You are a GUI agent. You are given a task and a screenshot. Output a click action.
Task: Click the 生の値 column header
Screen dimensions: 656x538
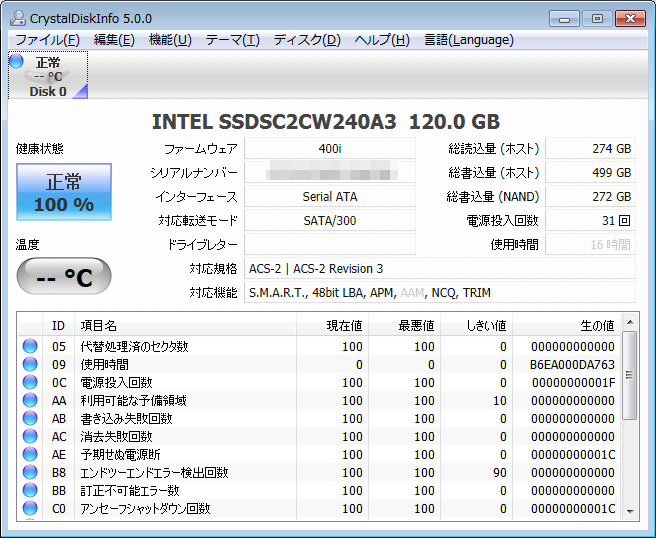point(596,325)
